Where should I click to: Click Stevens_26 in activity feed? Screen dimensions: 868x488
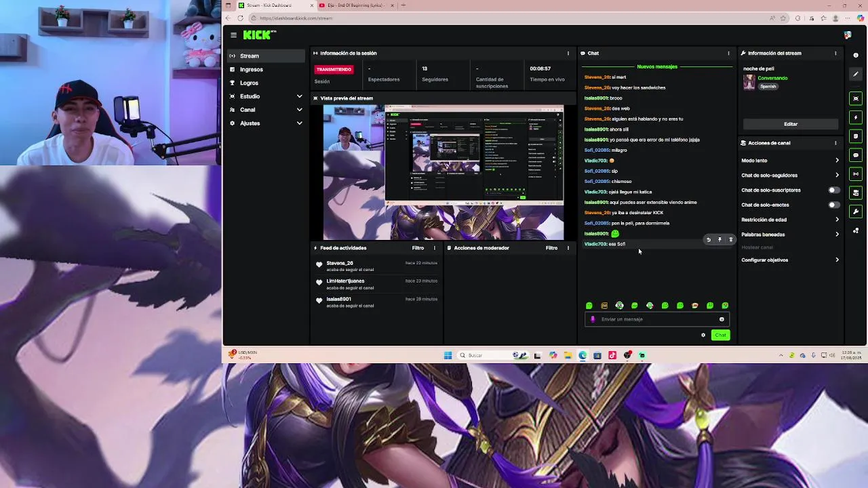pyautogui.click(x=340, y=263)
